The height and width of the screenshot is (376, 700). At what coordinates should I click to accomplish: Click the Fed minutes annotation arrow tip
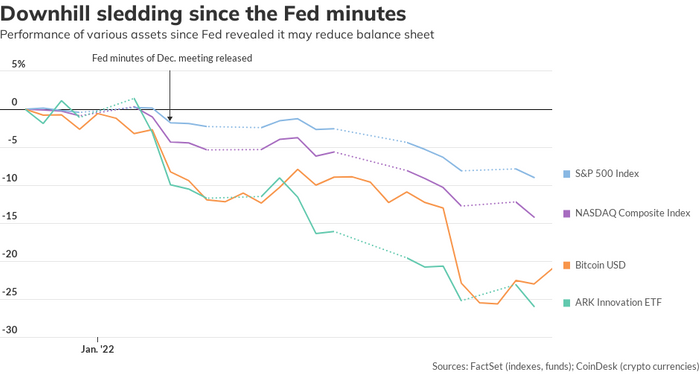(170, 119)
